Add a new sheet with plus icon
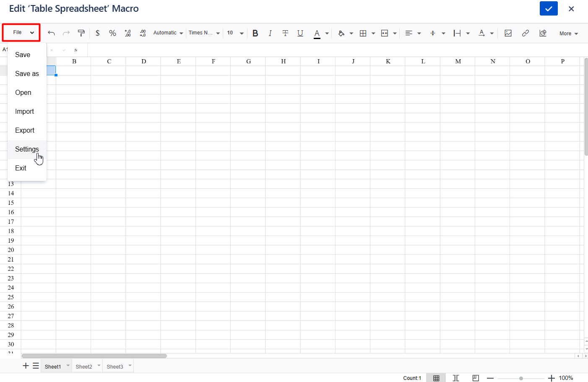Screen dimensions: 588x382 pos(26,366)
